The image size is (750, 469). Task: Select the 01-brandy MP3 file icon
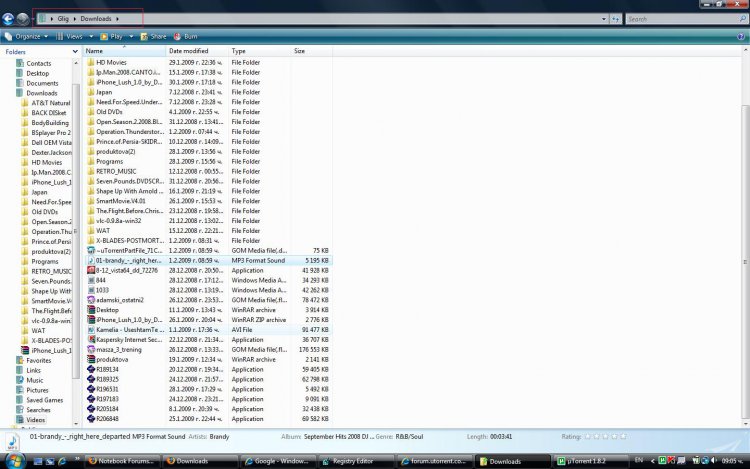90,261
